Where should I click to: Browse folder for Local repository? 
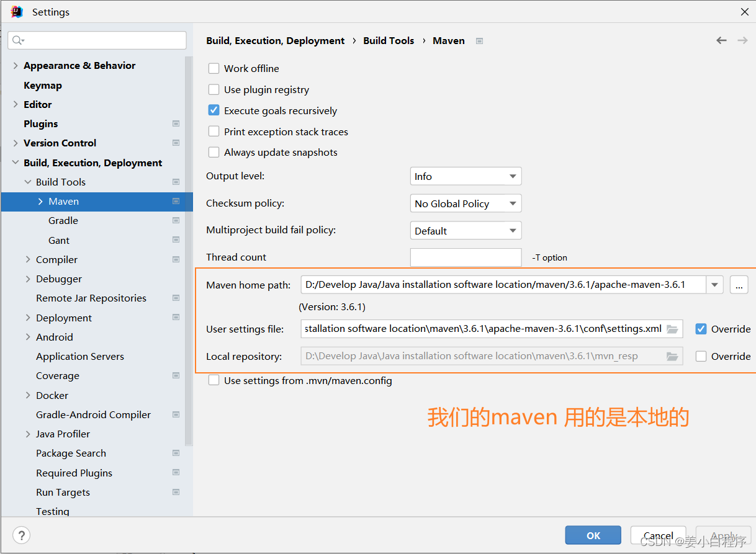click(672, 356)
